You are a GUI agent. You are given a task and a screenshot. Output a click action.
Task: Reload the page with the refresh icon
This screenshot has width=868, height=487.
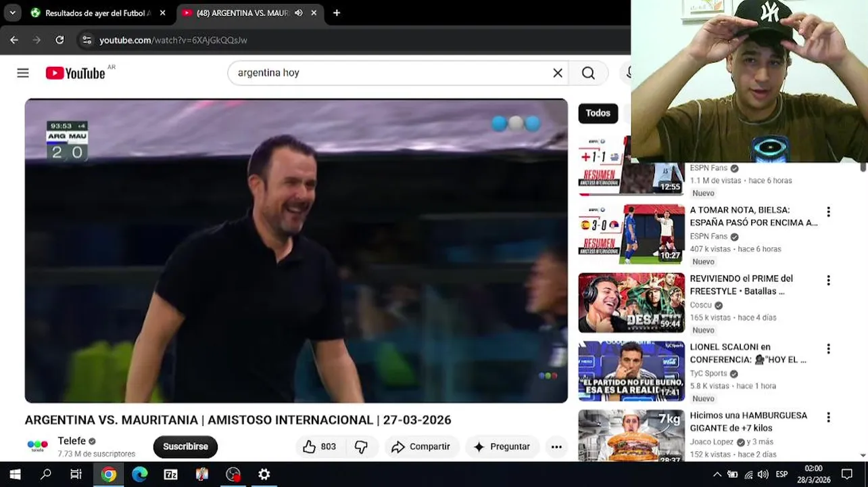59,40
